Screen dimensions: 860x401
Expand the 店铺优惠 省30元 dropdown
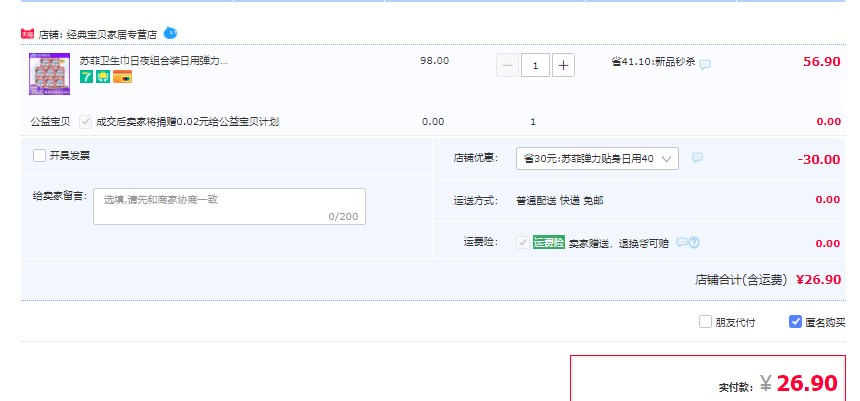click(597, 159)
